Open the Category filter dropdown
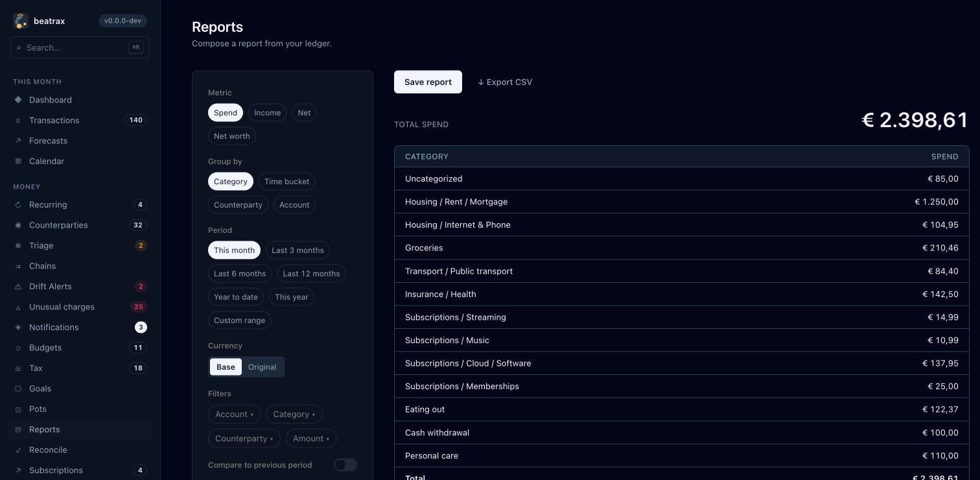The height and width of the screenshot is (480, 980). 294,414
